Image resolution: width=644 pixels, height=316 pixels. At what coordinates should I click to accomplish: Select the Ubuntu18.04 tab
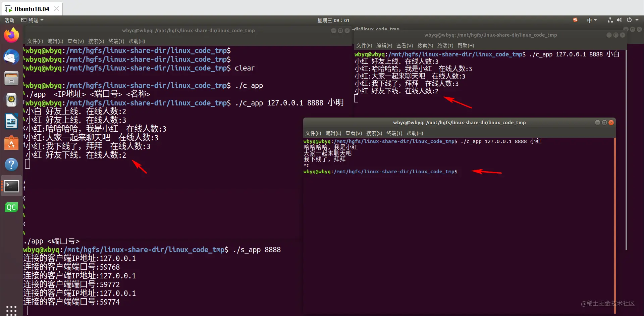(x=32, y=9)
